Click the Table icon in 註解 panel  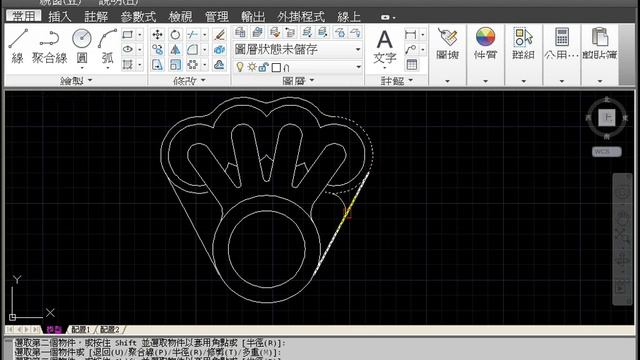pyautogui.click(x=411, y=64)
